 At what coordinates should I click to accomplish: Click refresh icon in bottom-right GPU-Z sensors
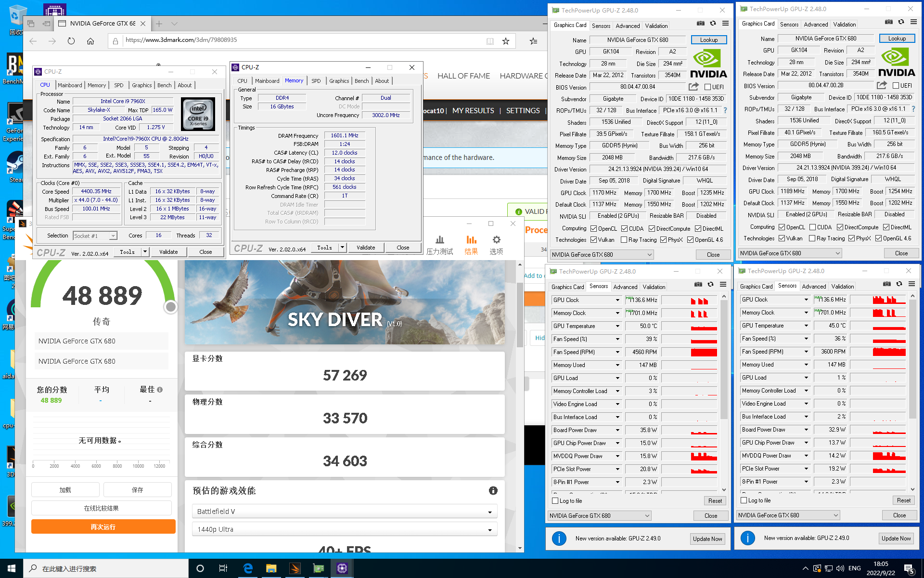click(x=899, y=284)
